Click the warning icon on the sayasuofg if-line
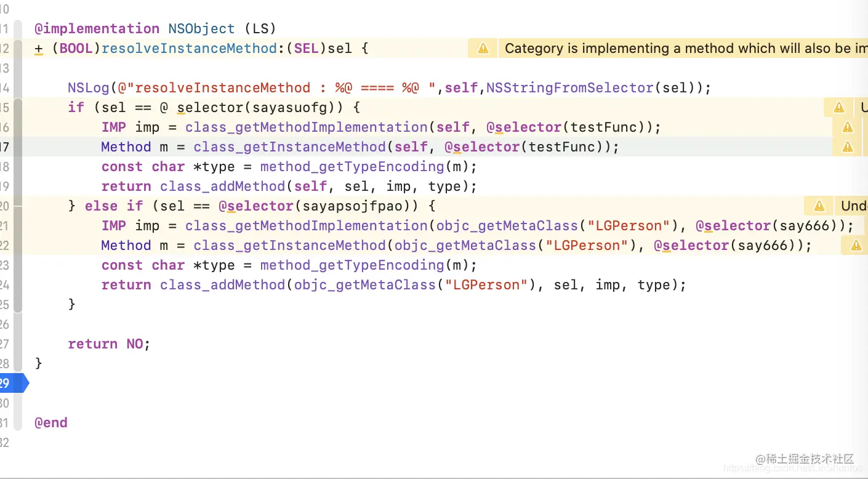 coord(839,108)
